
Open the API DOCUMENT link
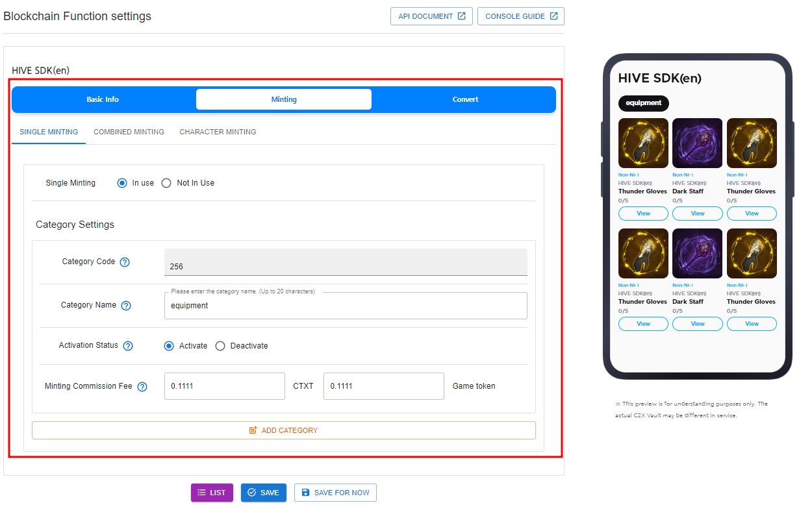pyautogui.click(x=431, y=16)
